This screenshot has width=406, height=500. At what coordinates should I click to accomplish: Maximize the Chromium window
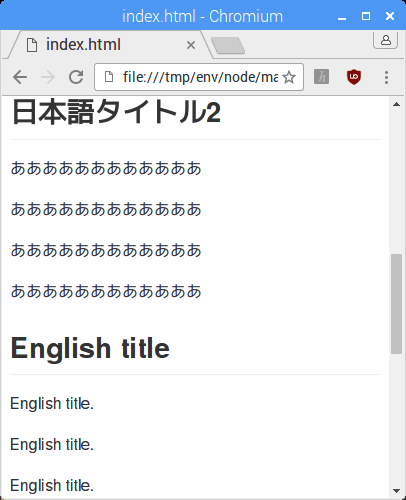coord(366,16)
